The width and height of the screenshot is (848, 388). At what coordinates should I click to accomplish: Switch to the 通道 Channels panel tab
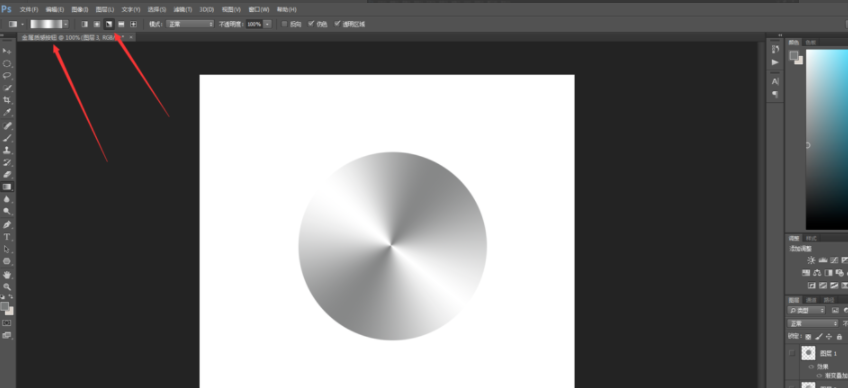(811, 300)
